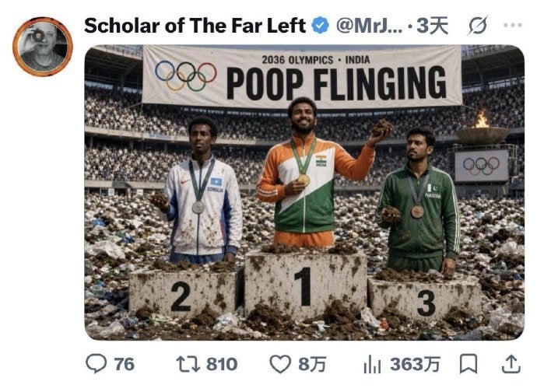Click the repost arrows icon
This screenshot has height=392, width=537.
[188, 364]
